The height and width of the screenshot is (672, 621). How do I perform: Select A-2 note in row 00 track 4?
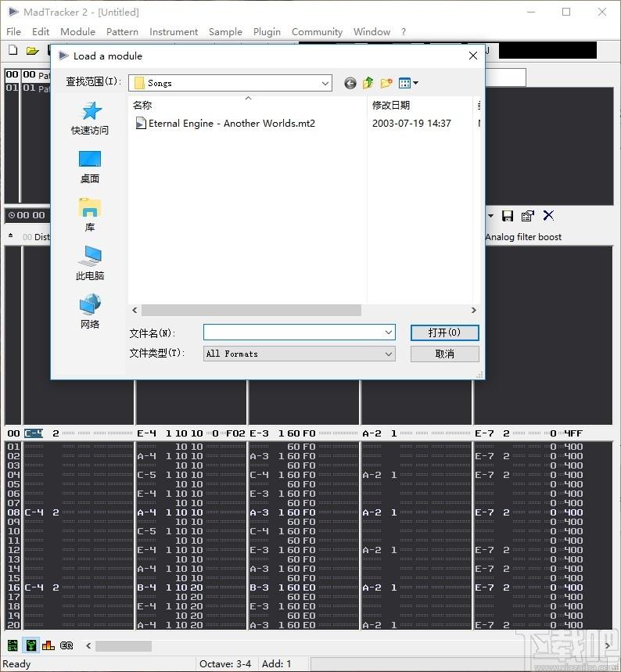tap(372, 433)
